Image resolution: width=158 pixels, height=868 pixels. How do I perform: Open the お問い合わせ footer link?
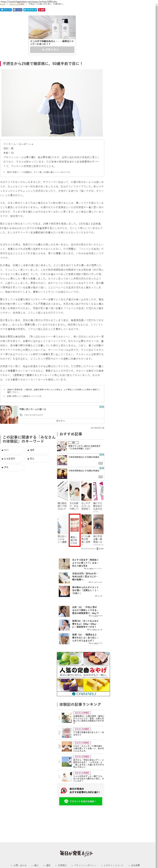click(x=20, y=865)
